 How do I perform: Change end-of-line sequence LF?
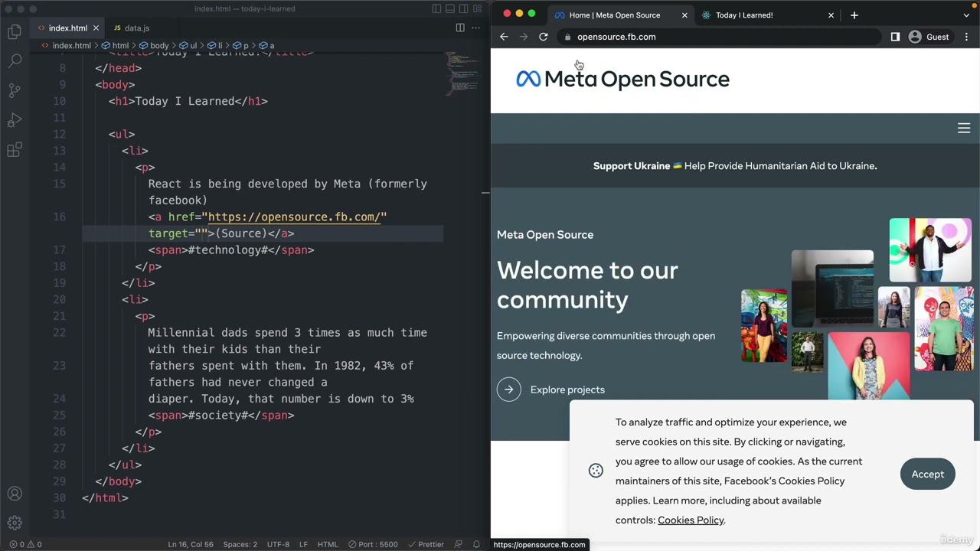point(303,545)
